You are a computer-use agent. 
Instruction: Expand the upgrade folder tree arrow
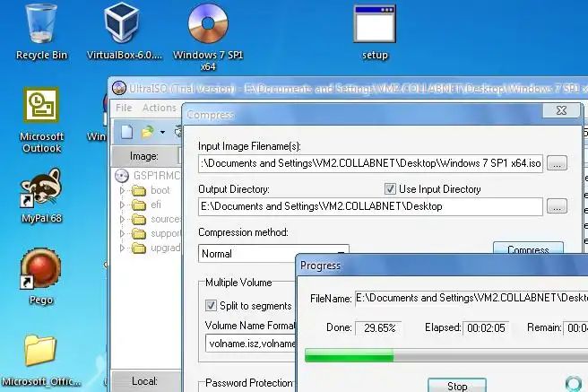point(122,248)
